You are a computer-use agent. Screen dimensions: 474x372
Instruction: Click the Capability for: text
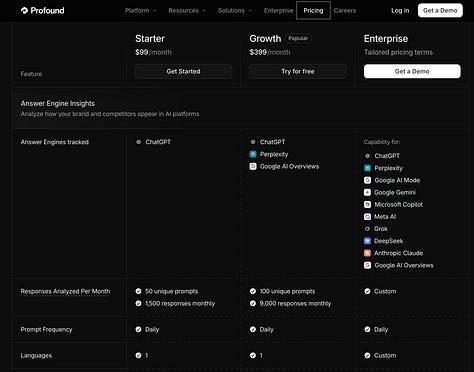click(382, 142)
